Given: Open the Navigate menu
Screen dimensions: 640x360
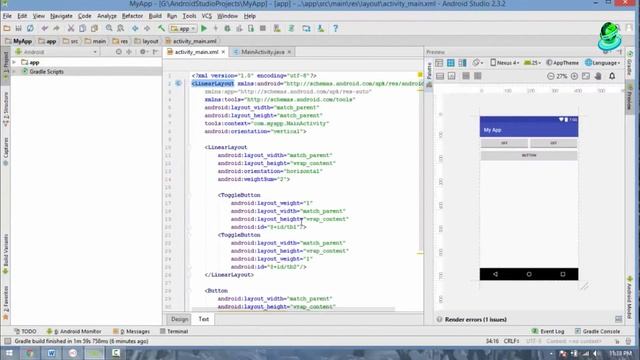Looking at the screenshot, I should (61, 16).
